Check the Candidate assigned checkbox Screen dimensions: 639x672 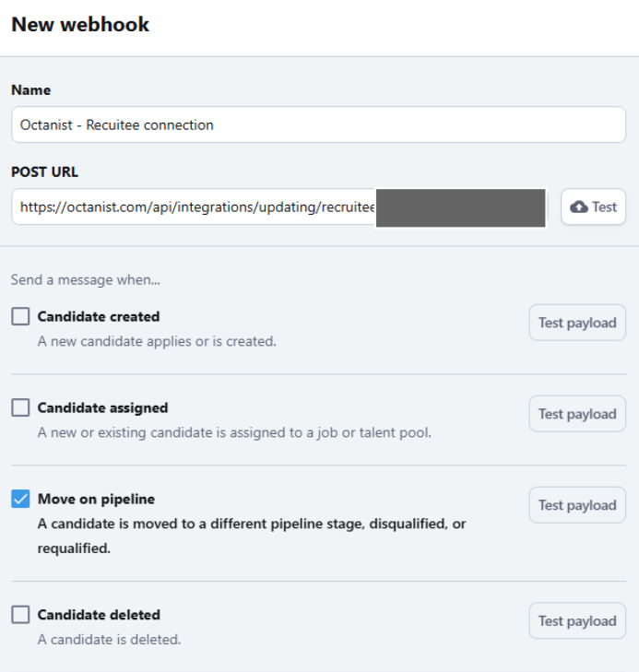tap(20, 407)
